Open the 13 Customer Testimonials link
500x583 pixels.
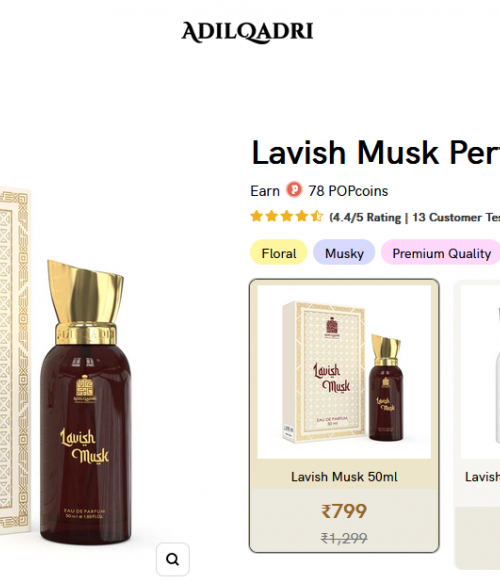coord(456,217)
